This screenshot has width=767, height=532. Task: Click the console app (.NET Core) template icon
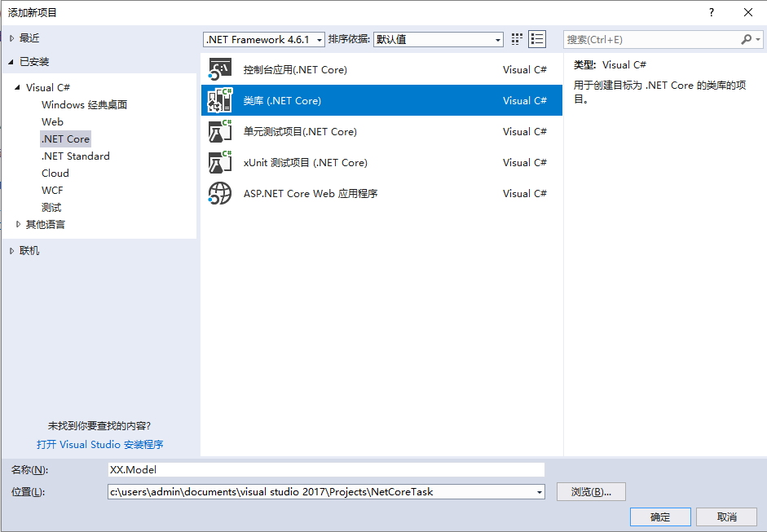(x=219, y=69)
